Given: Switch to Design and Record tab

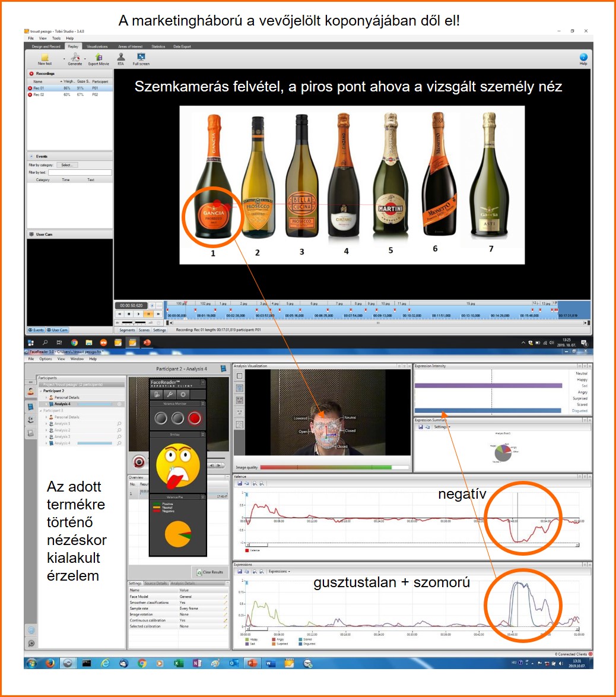Looking at the screenshot, I should [46, 46].
